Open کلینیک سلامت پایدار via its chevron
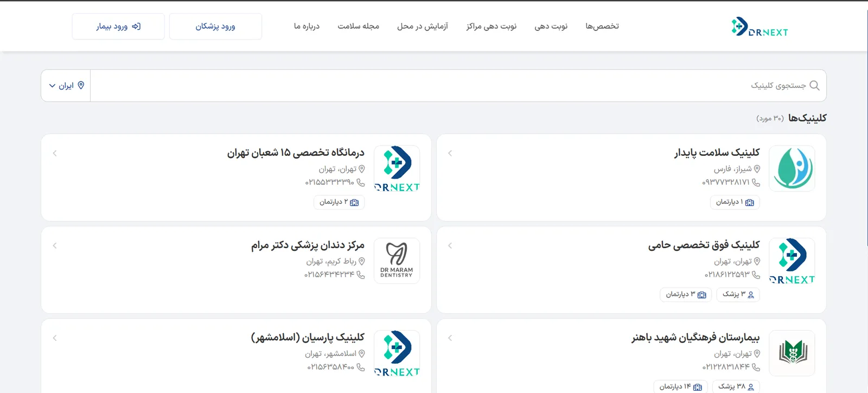This screenshot has height=393, width=868. point(450,153)
